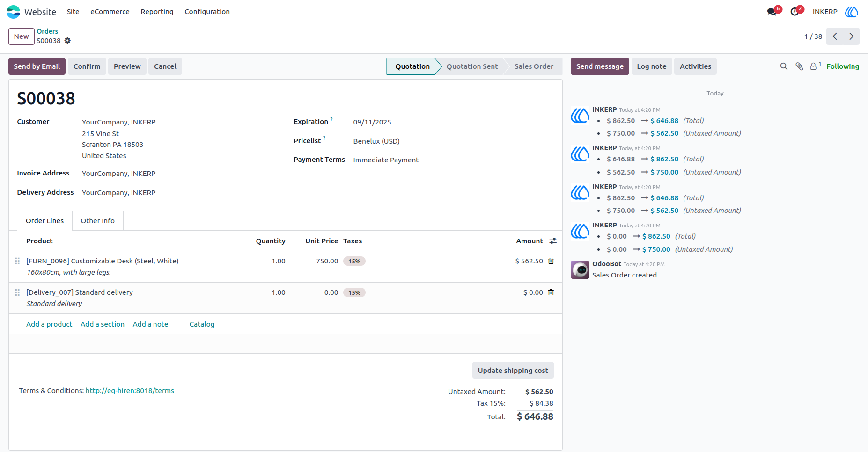The height and width of the screenshot is (452, 868).
Task: Delete the Standard delivery order line
Action: (x=551, y=292)
